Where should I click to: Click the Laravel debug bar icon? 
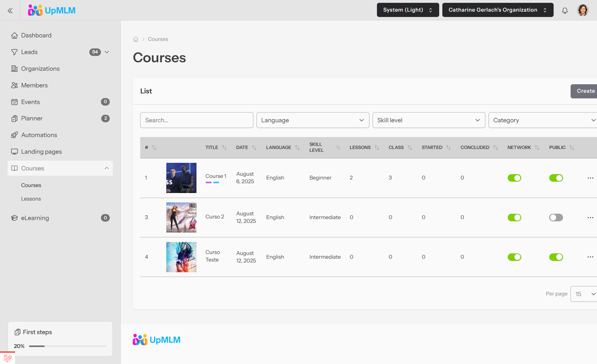(x=8, y=358)
